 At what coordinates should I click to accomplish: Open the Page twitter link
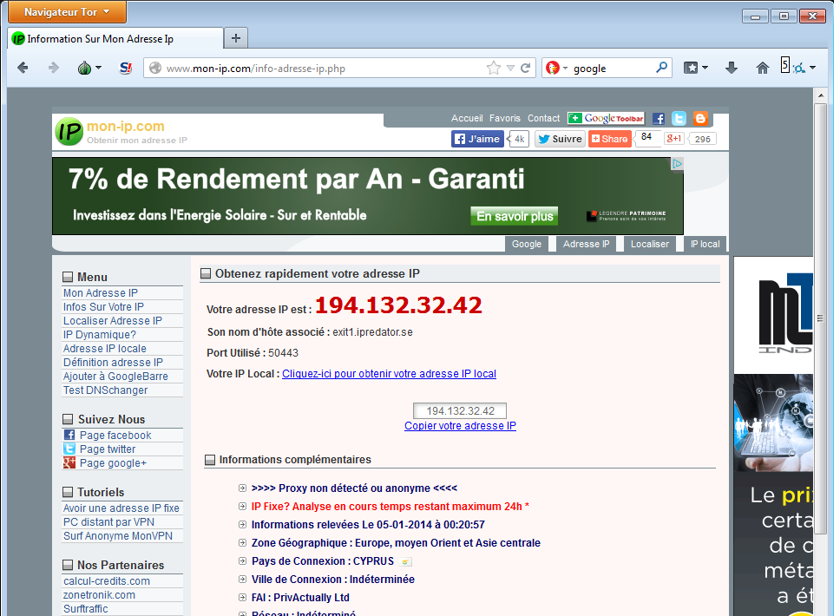(107, 449)
